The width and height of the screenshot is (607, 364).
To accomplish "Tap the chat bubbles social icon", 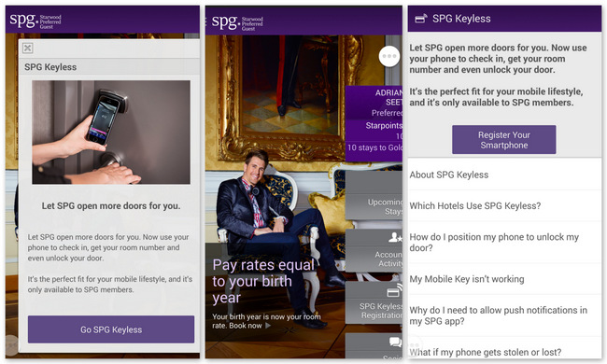I will [395, 342].
